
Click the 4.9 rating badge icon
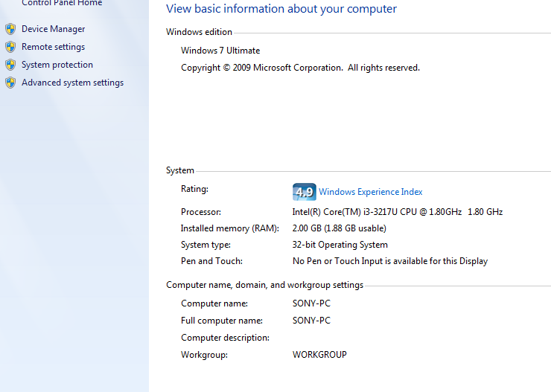pos(304,192)
